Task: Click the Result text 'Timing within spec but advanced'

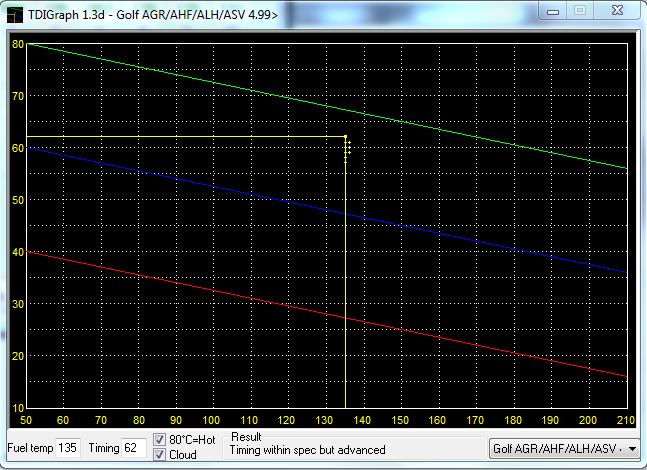Action: tap(308, 451)
